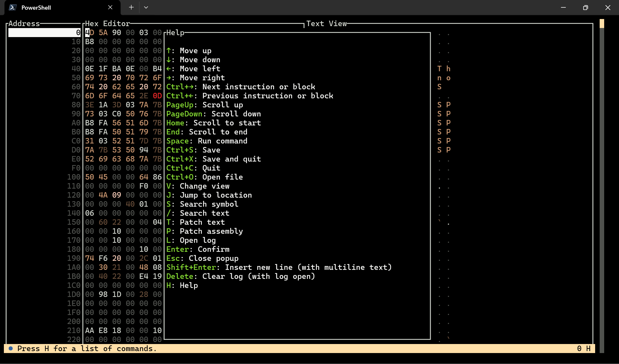Click the 'H: Help' entry

tap(182, 285)
